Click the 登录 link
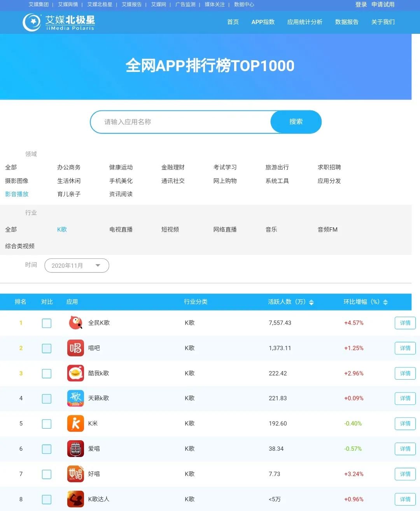Screen dimensions: 420x511 click(361, 5)
